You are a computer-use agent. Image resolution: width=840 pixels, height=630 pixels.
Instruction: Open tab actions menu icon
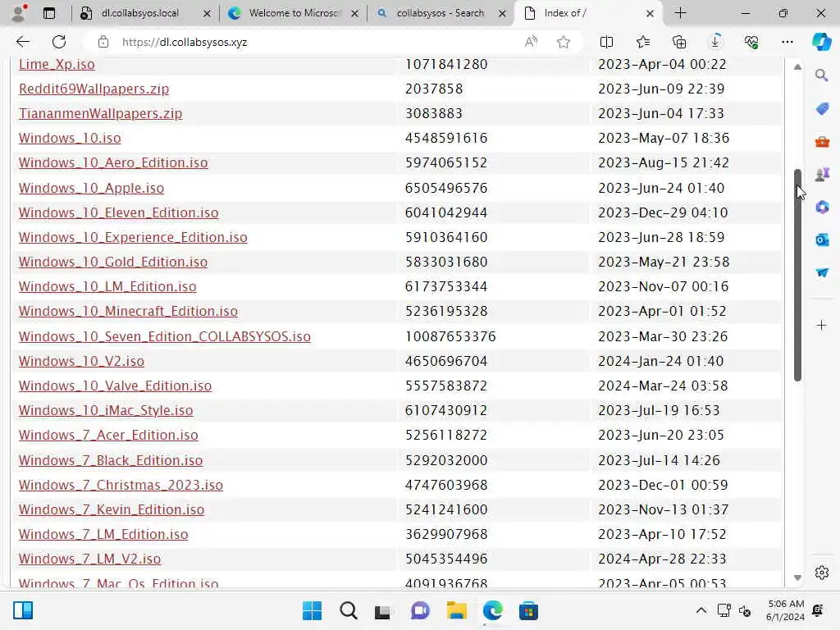tap(49, 13)
